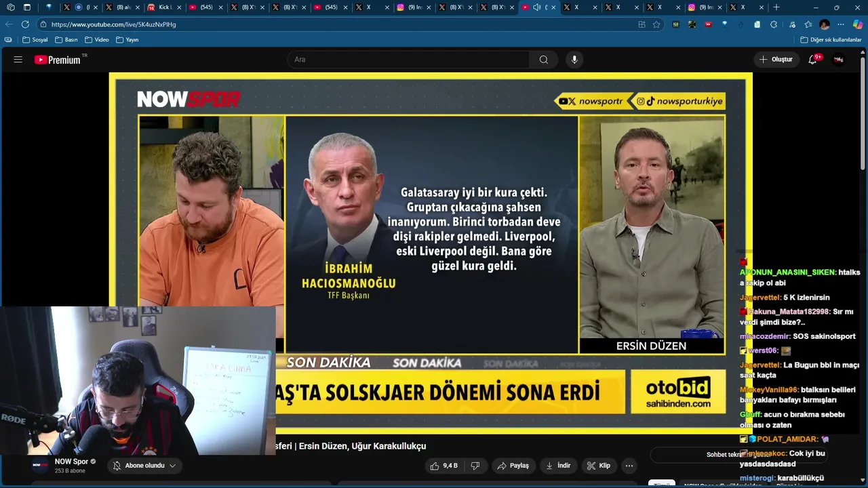Screen dimensions: 868x488
Task: Toggle the vertical tabs/tab actions icon
Action: click(27, 7)
